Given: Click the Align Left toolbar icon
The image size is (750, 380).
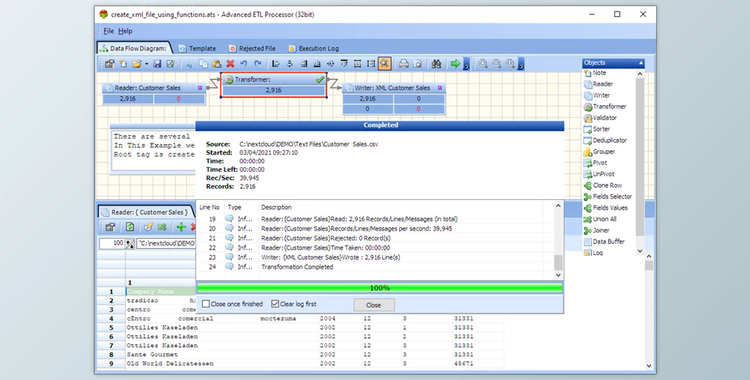Looking at the screenshot, I should click(x=276, y=64).
